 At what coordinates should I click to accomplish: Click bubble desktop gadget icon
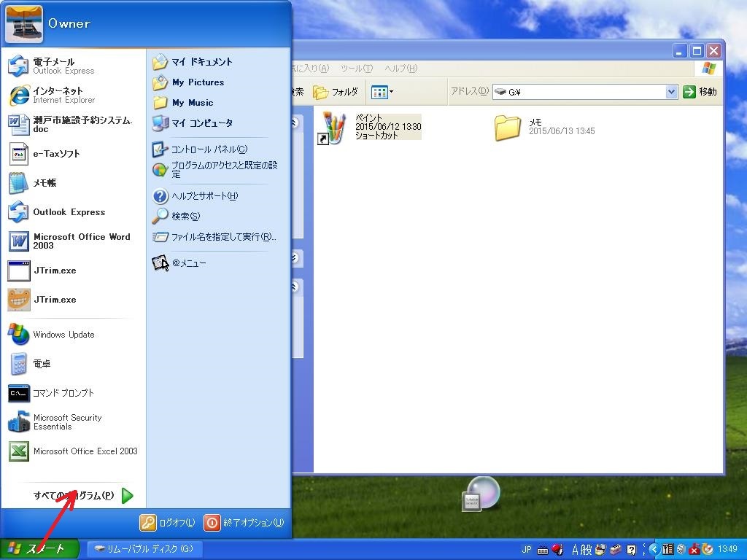481,494
